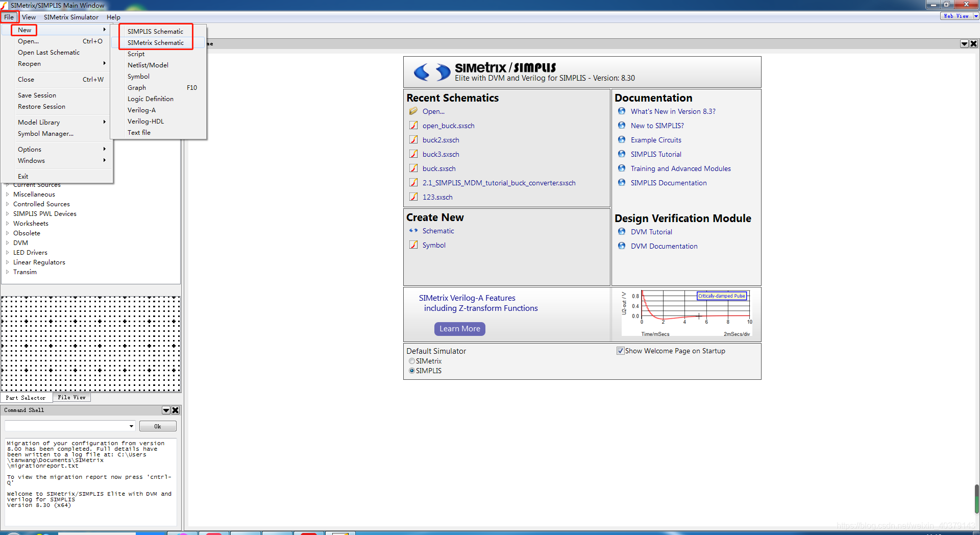This screenshot has width=980, height=535.
Task: Choose SIMPLIS Schematic from the New submenu
Action: click(156, 31)
